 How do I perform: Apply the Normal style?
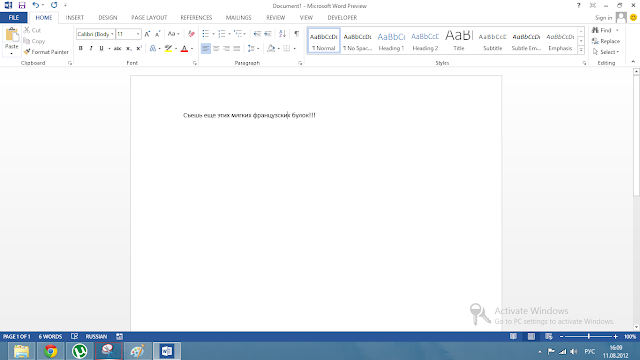(x=324, y=40)
